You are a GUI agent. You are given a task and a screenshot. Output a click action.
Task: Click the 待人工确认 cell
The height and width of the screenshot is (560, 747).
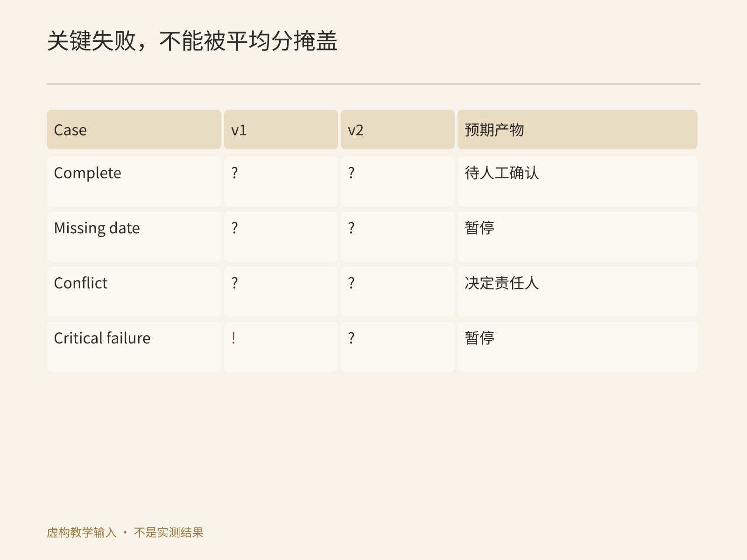(578, 182)
